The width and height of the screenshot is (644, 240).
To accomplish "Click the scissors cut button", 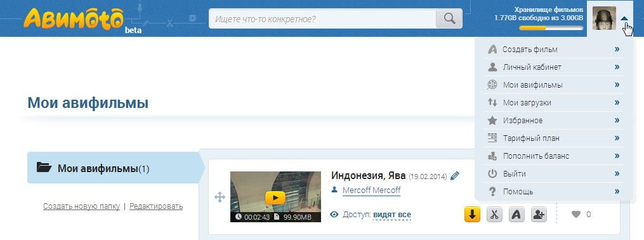I will click(x=494, y=215).
